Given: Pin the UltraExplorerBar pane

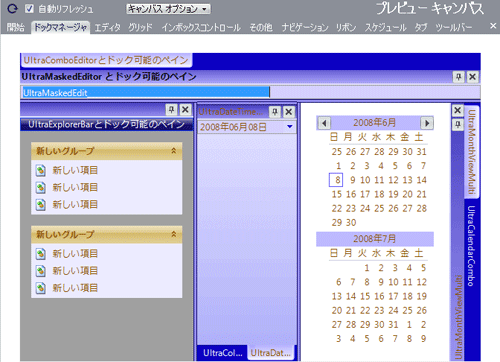Looking at the screenshot, I should tap(172, 109).
